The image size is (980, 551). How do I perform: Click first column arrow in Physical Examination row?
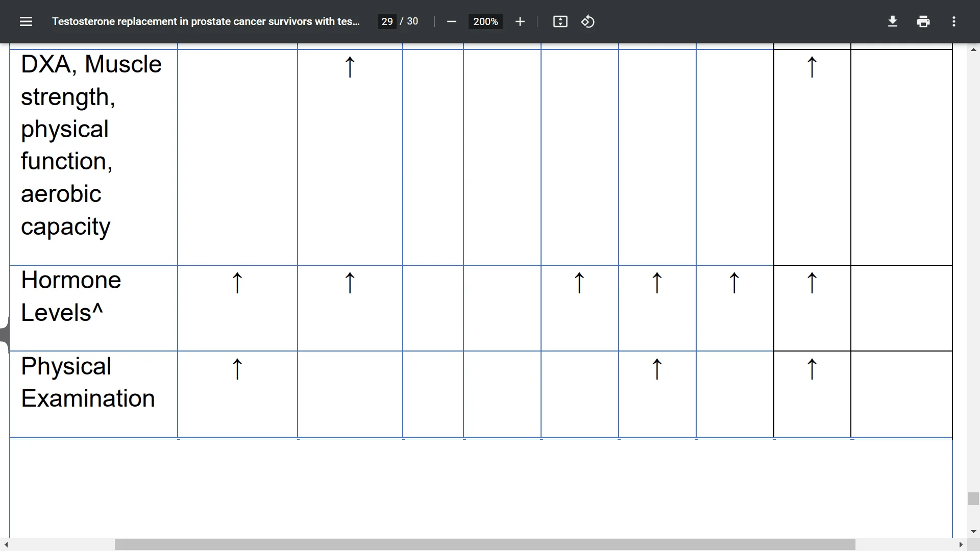(237, 369)
